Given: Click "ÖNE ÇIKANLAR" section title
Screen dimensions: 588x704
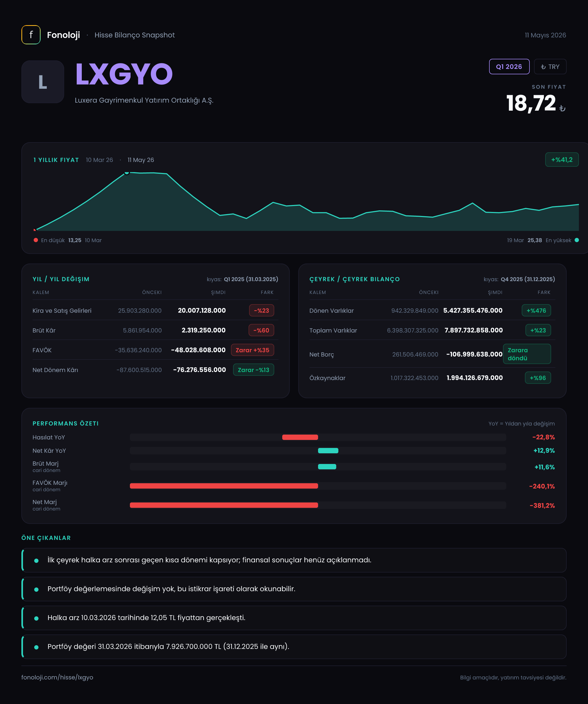Looking at the screenshot, I should [46, 538].
